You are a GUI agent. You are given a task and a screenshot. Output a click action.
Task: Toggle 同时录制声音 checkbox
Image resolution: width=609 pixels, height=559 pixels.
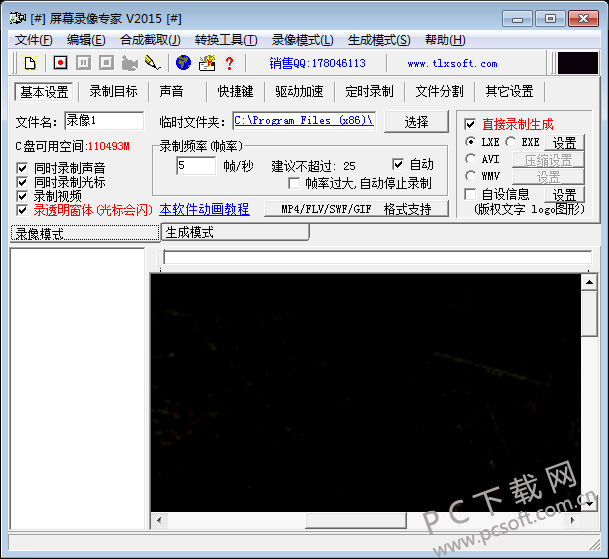click(22, 168)
